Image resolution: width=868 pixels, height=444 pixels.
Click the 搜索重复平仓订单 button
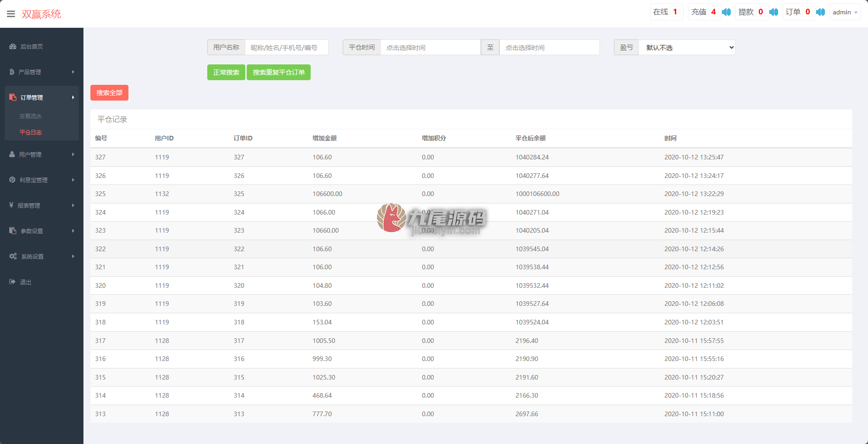click(x=279, y=72)
